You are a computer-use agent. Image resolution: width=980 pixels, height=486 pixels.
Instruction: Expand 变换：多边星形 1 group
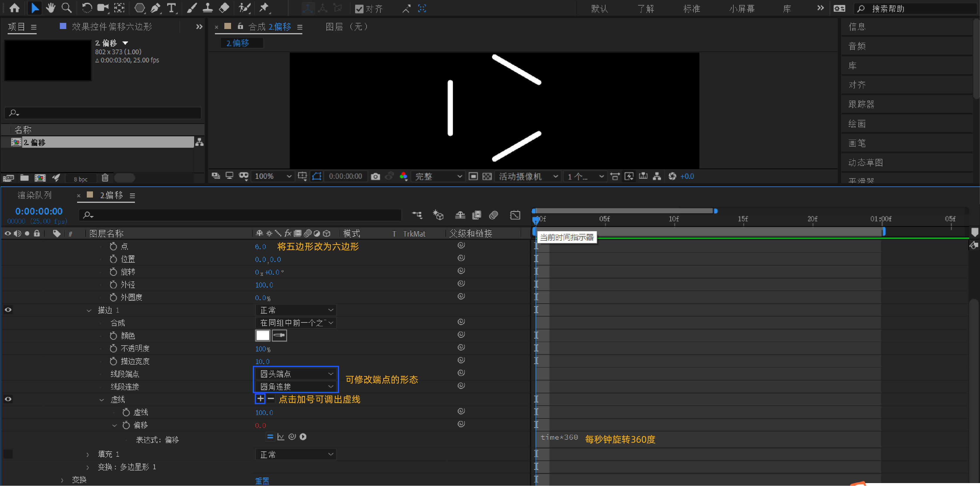click(x=87, y=467)
